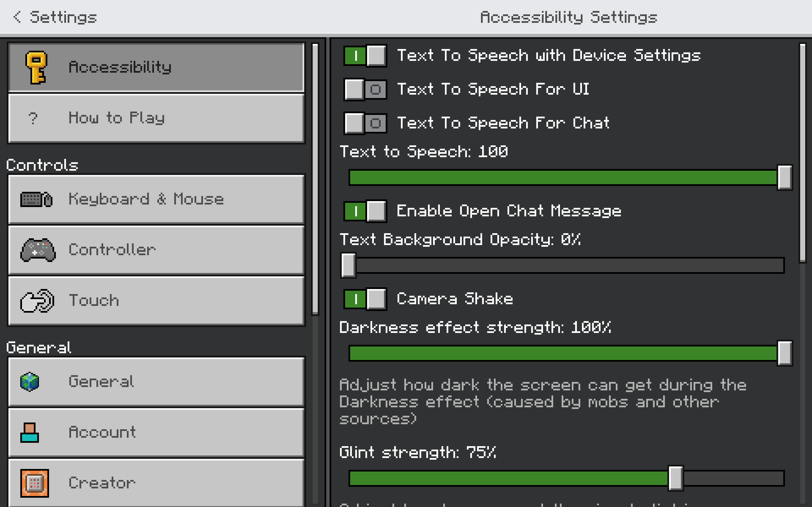Click the General globe icon
Screen dimensions: 812x507
point(30,382)
